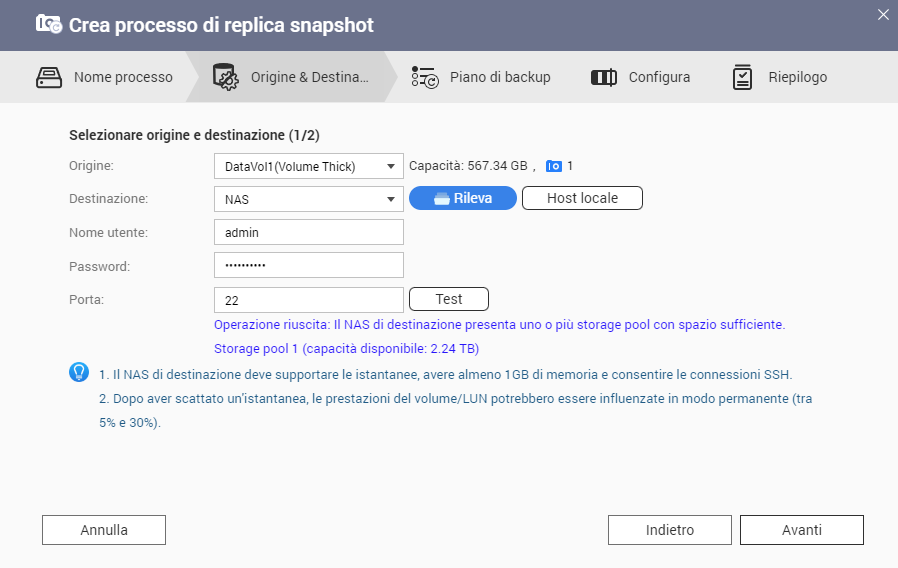Viewport: 898px width, 568px height.
Task: Click the Test connection button
Action: (449, 299)
